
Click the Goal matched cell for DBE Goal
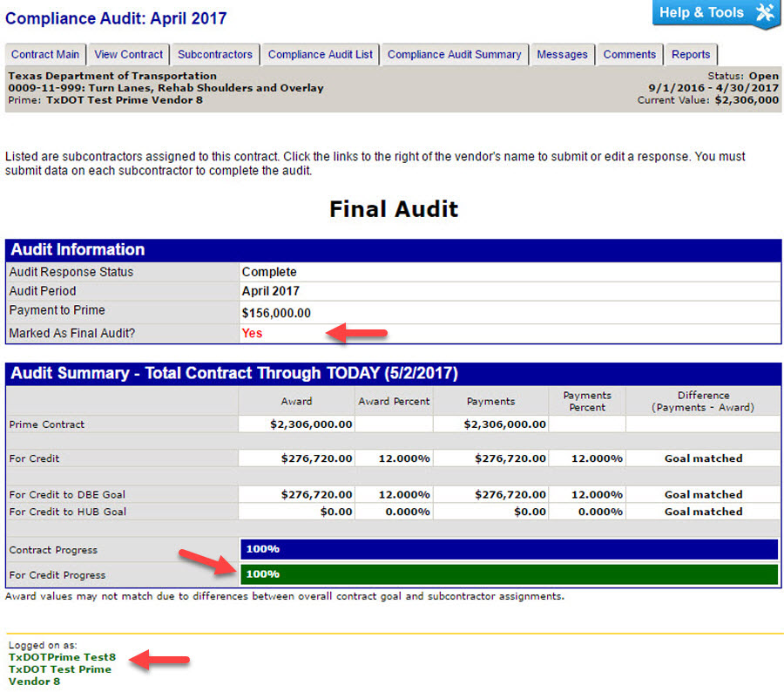[x=703, y=494]
